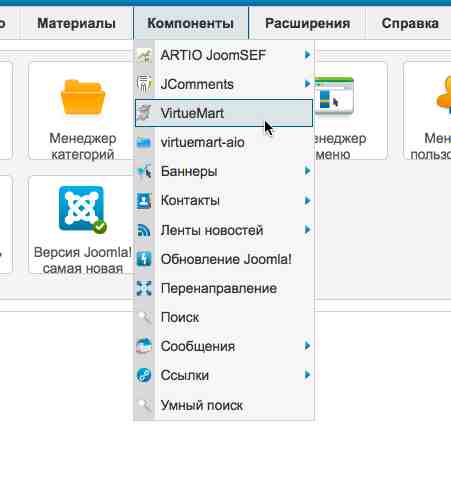The image size is (451, 489).
Task: Click the Баннеры label
Action: coord(189,171)
